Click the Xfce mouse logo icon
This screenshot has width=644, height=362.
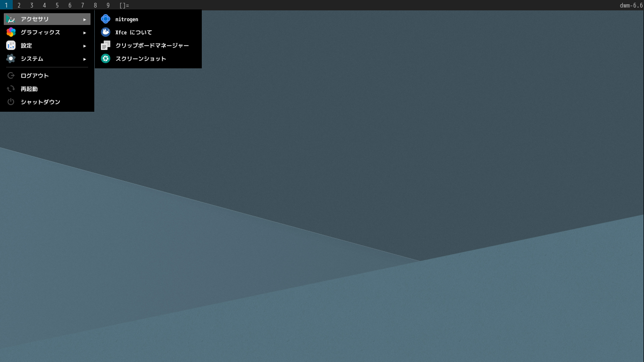pos(106,32)
